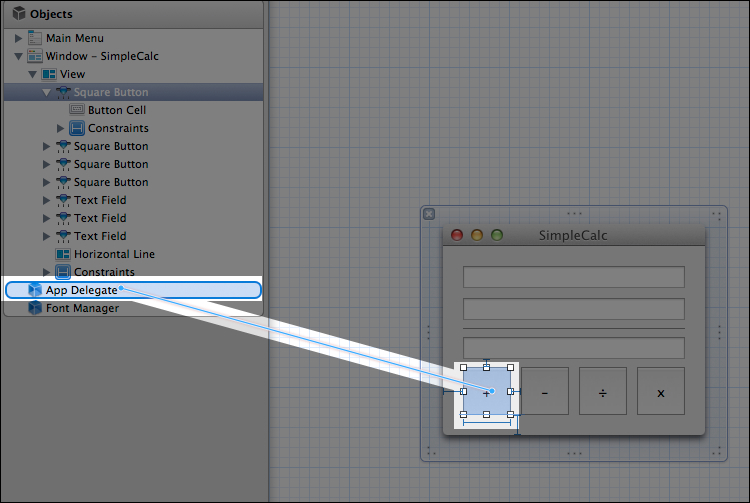Click the topmost text field in SimpleCalc
This screenshot has height=503, width=750.
tap(573, 277)
